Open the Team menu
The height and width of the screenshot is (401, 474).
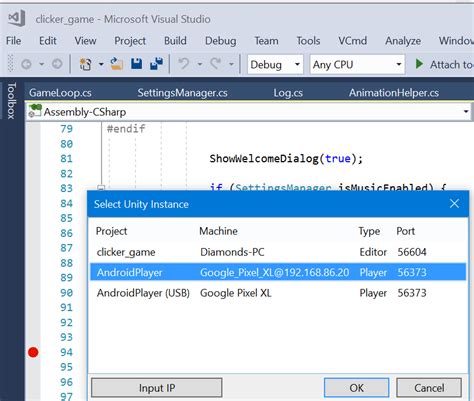coord(266,41)
